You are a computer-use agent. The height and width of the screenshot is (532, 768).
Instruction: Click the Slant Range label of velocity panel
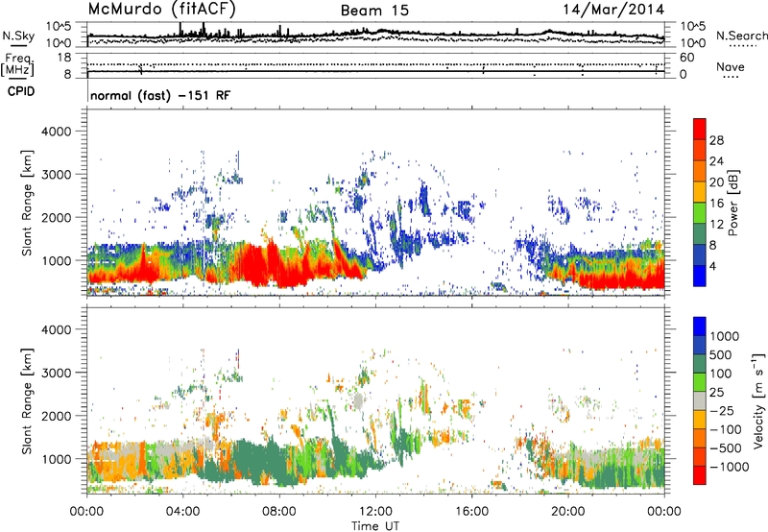point(27,401)
